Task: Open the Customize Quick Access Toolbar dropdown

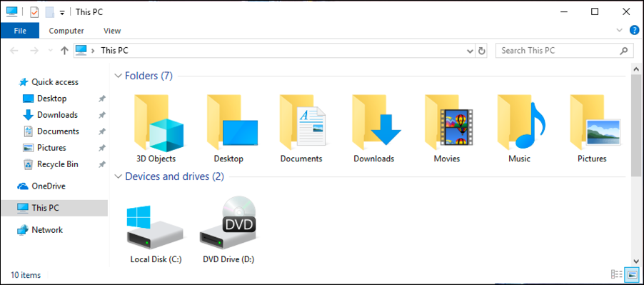Action: pos(62,13)
